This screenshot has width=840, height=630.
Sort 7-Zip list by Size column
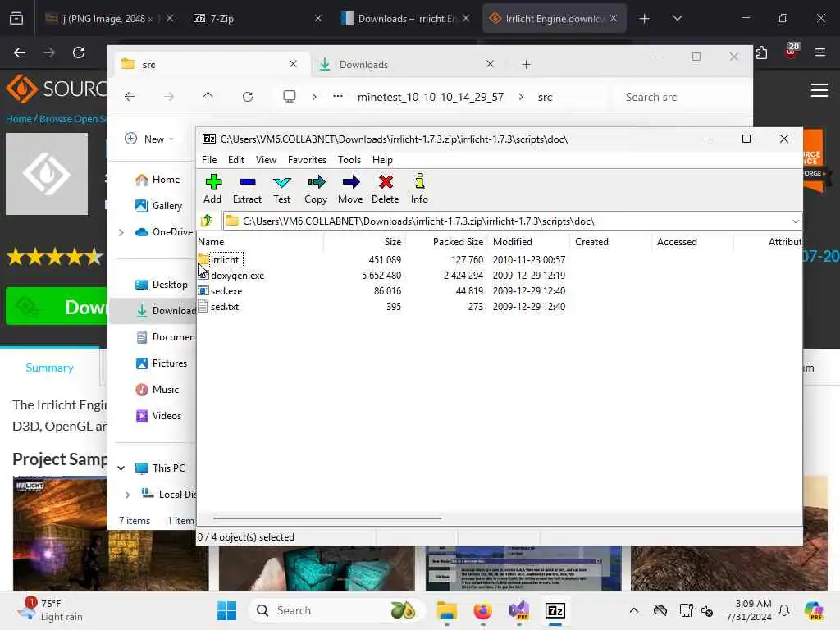(364, 242)
